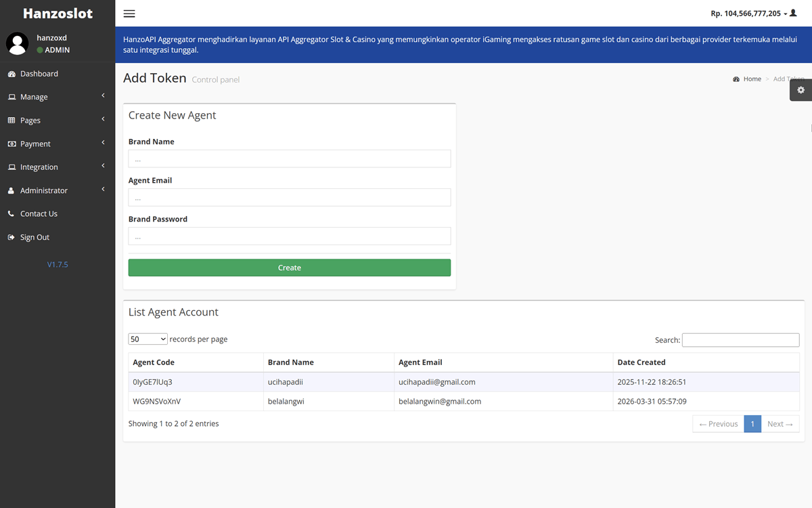Sort by the Agent Code column header
The width and height of the screenshot is (812, 508).
[196, 362]
